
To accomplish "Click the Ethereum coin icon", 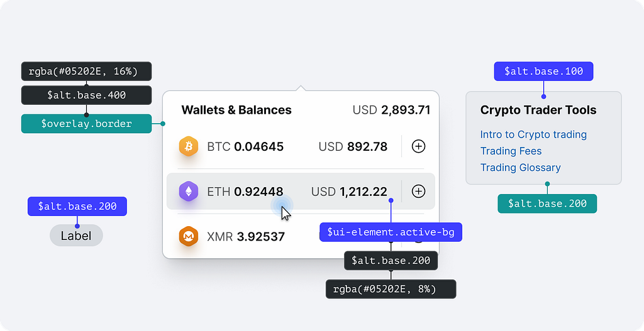I will coord(188,191).
